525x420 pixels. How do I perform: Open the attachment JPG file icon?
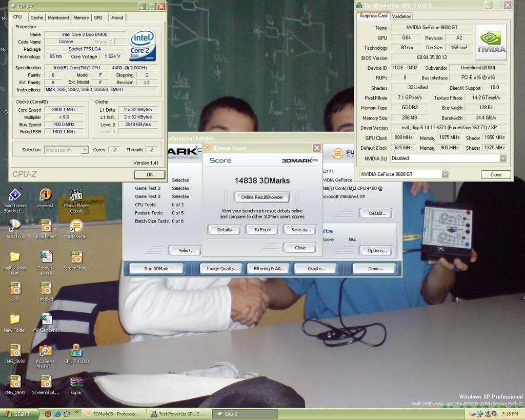[x=46, y=229]
